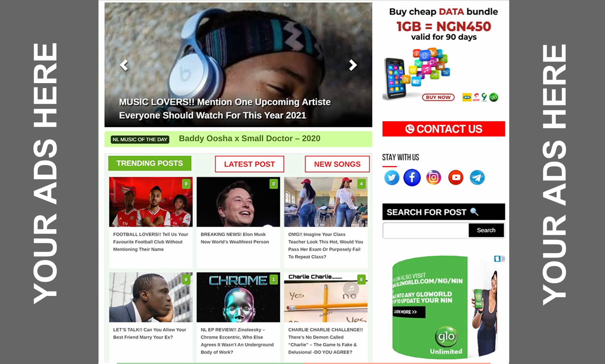Image resolution: width=605 pixels, height=364 pixels.
Task: Open the Telegram social icon
Action: pos(477,178)
